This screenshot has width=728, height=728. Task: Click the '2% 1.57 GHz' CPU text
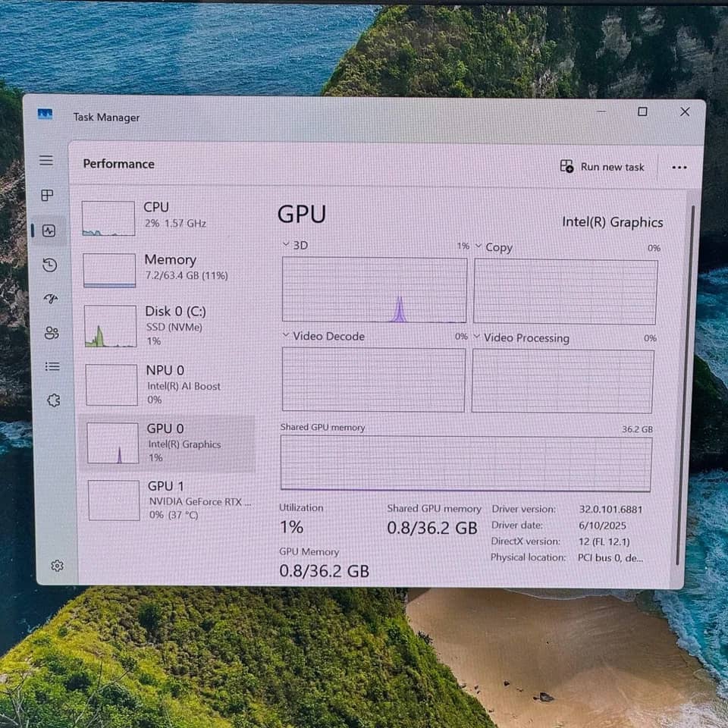pos(175,223)
